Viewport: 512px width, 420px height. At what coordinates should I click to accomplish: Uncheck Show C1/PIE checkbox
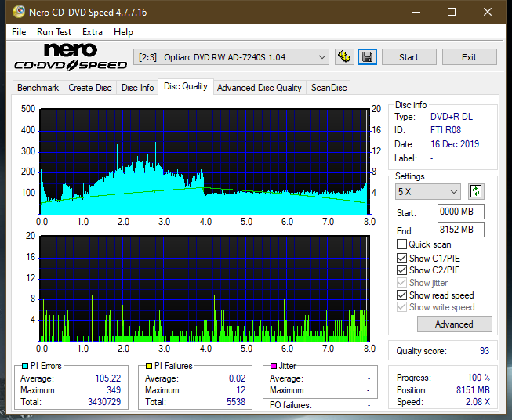tap(401, 258)
